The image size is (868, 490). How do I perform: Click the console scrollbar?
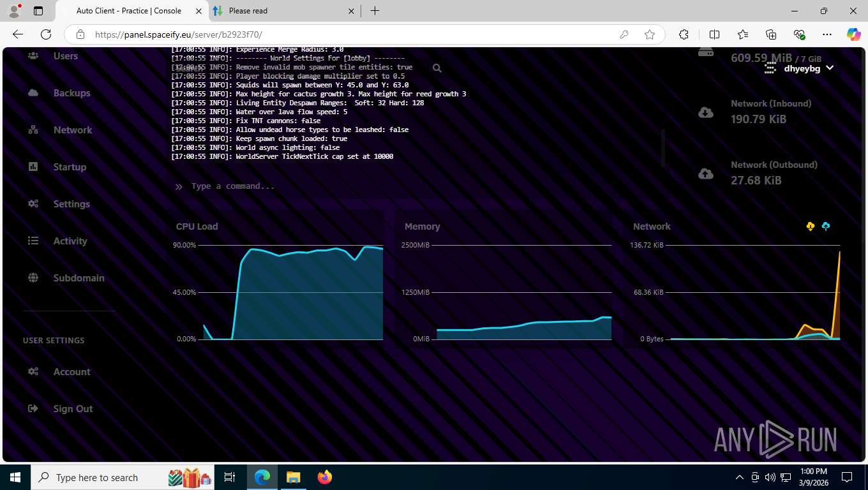pos(663,148)
